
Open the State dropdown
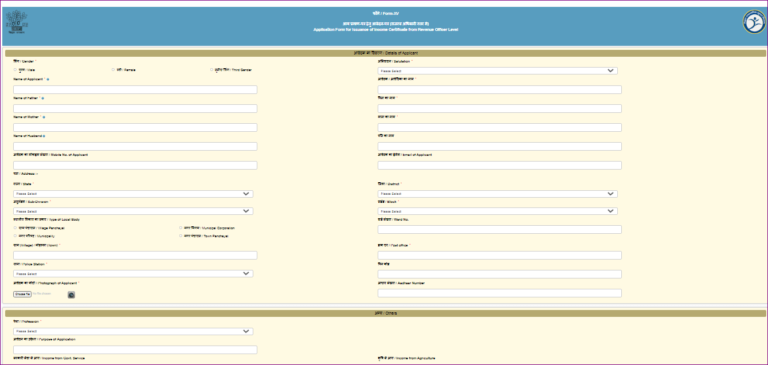click(133, 194)
